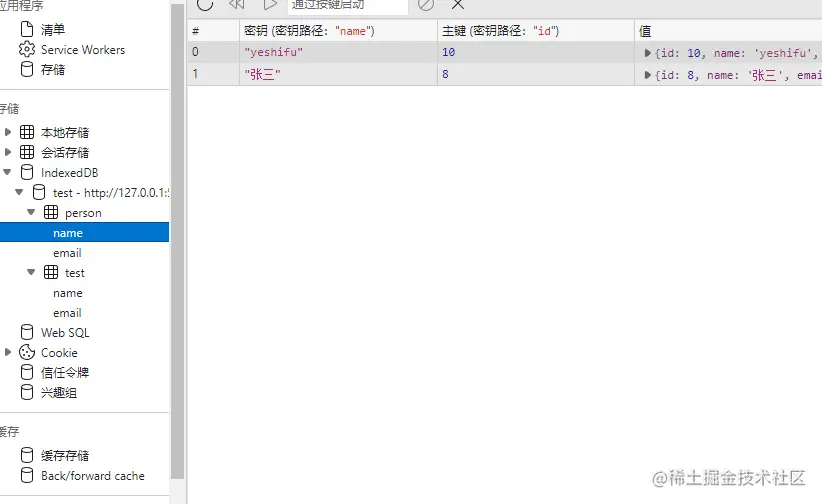Click the person store table icon
This screenshot has height=504, width=822.
[51, 212]
